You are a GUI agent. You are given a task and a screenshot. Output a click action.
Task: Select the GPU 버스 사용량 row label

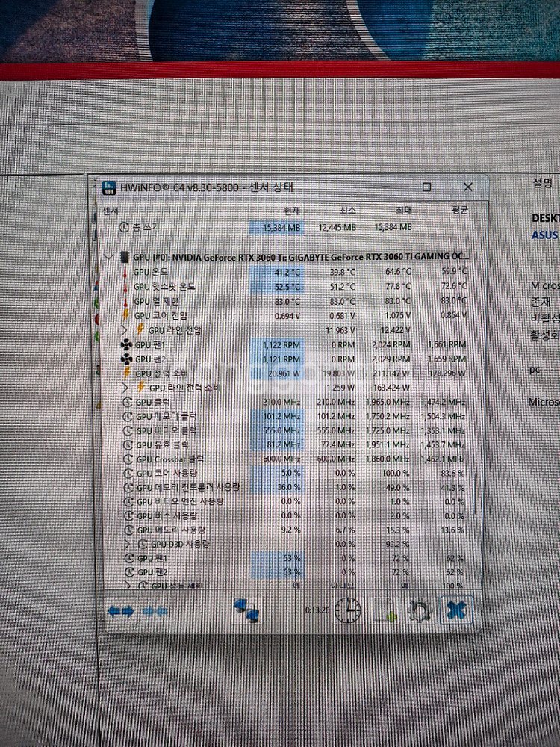167,516
